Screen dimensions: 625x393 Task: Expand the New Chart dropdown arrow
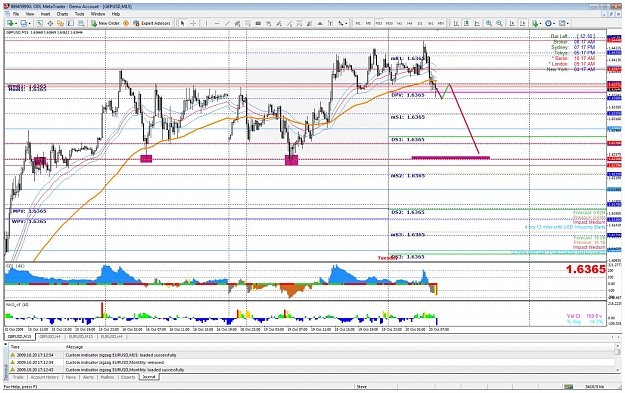(x=16, y=23)
